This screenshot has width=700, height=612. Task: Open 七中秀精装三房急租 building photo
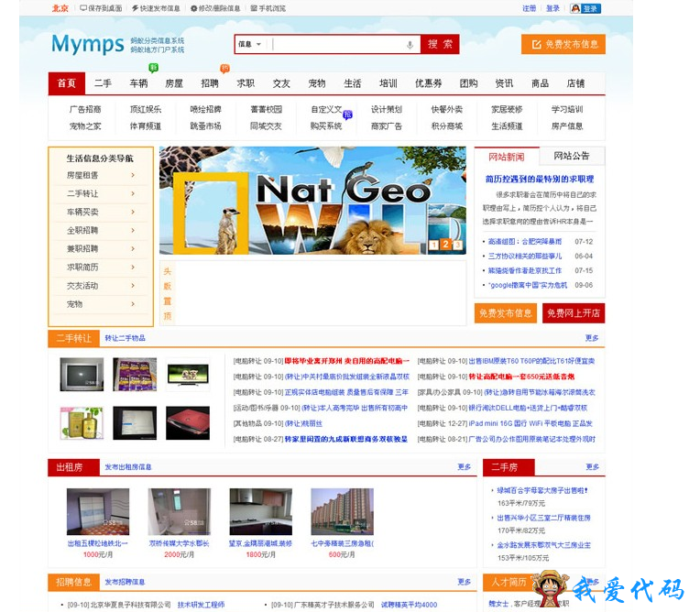342,511
